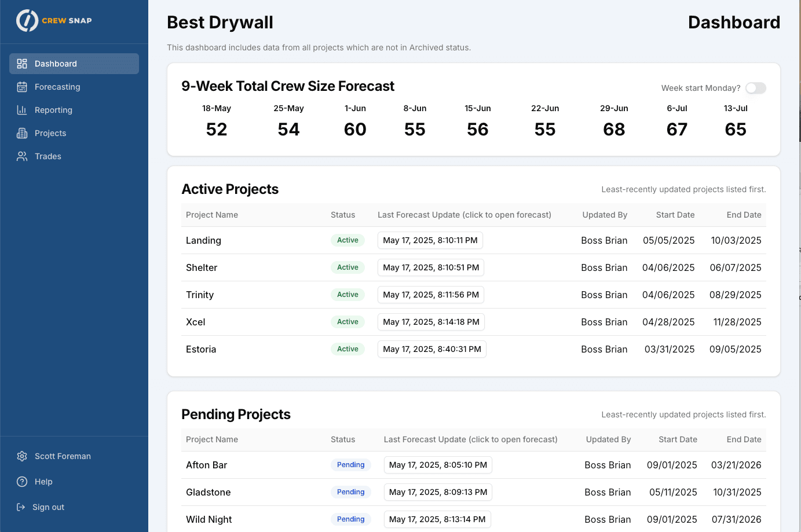Click the Active status badge for Estoria

tap(348, 349)
